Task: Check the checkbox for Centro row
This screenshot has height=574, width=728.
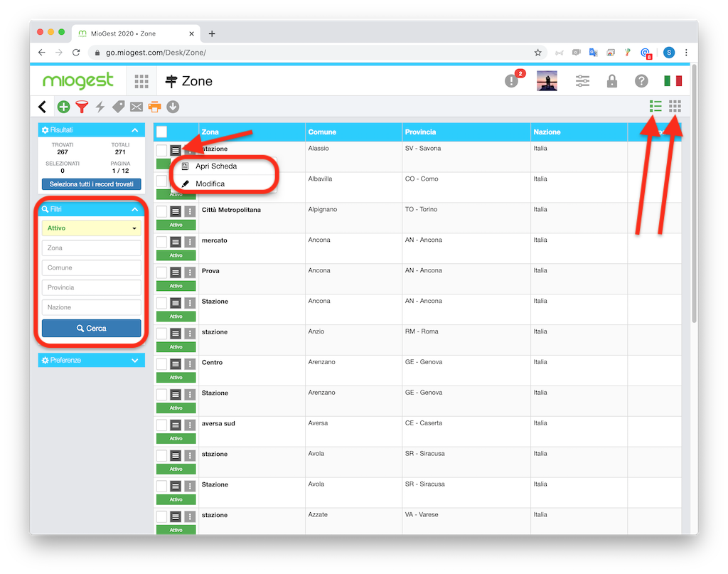Action: pyautogui.click(x=161, y=364)
